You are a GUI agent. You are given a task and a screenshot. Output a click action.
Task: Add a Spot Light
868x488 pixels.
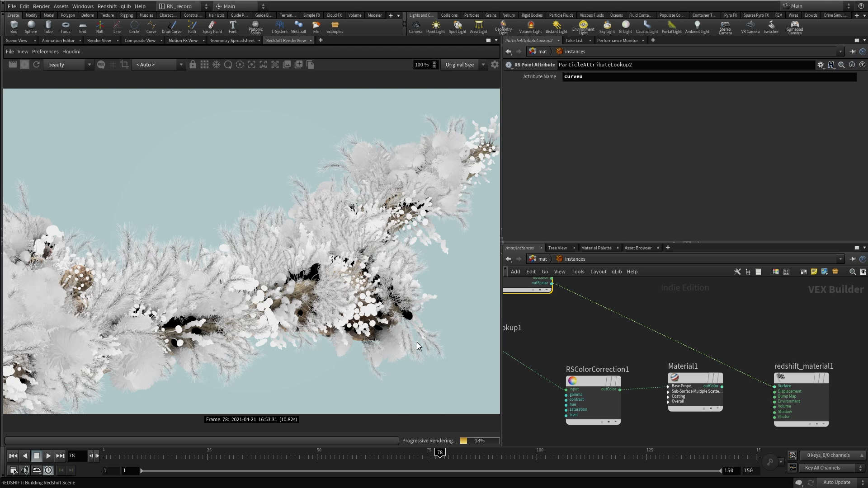pos(458,27)
